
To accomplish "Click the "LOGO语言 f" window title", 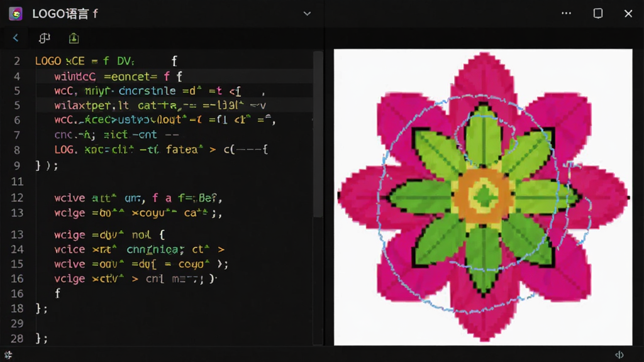I will pos(65,14).
